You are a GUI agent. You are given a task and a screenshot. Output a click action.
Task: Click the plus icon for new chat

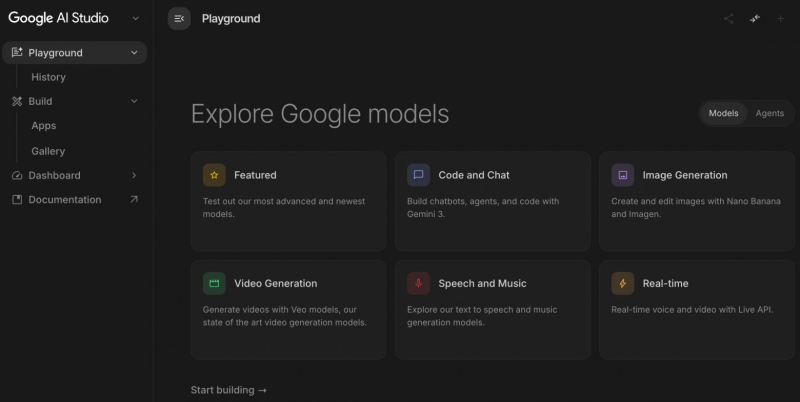(780, 19)
